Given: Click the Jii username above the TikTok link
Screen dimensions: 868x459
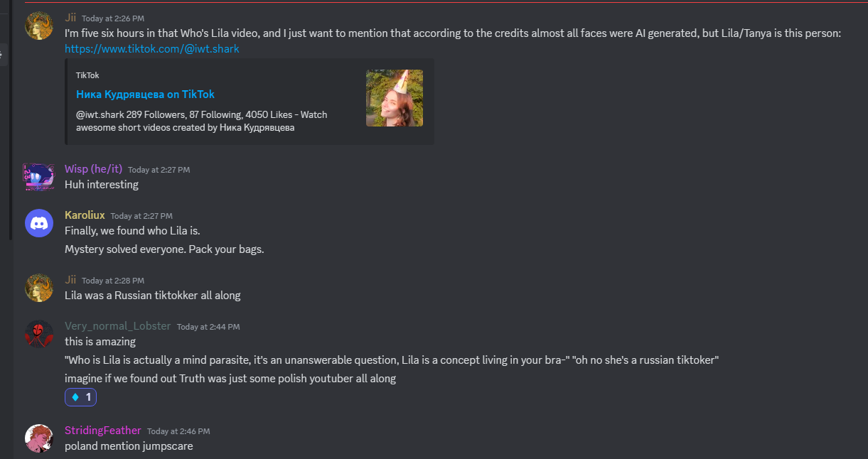Looking at the screenshot, I should click(70, 18).
